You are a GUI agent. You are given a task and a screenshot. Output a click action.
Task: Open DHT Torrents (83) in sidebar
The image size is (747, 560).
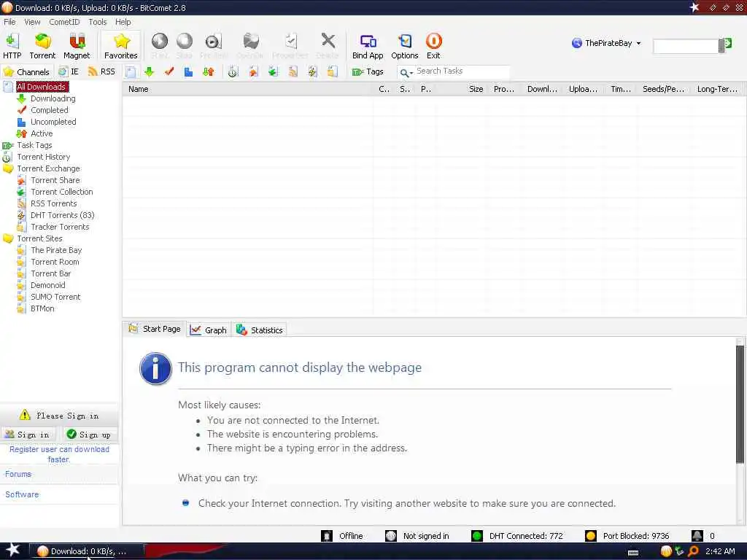coord(63,215)
